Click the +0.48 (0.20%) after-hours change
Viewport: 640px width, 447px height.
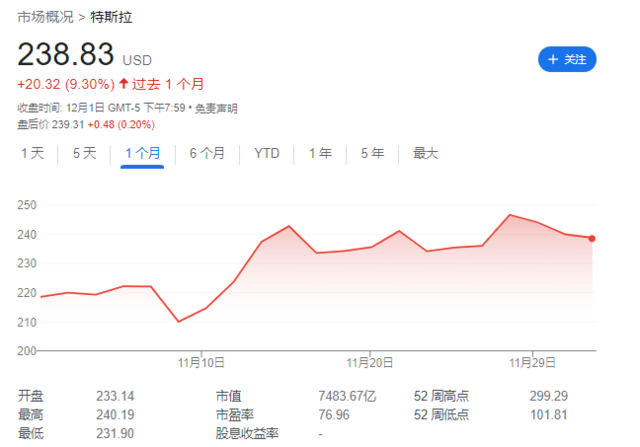[x=121, y=125]
